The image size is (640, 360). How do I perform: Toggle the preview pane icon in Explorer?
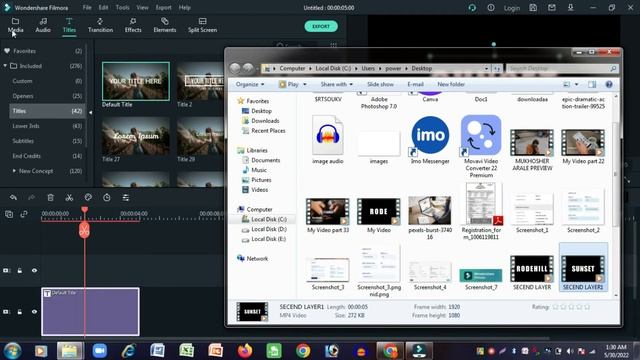pyautogui.click(x=592, y=84)
